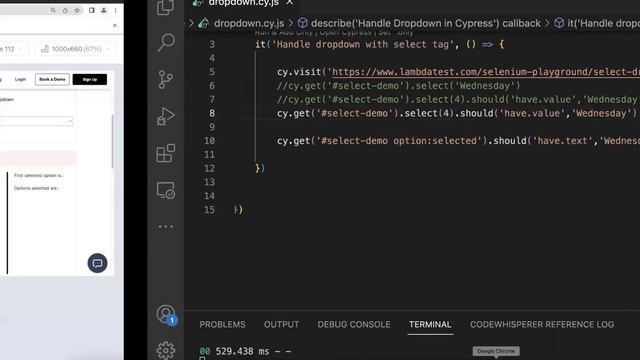Open the select-demo dropdown in browser page
Screen dimensions: 640x360
pyautogui.click(x=36, y=121)
